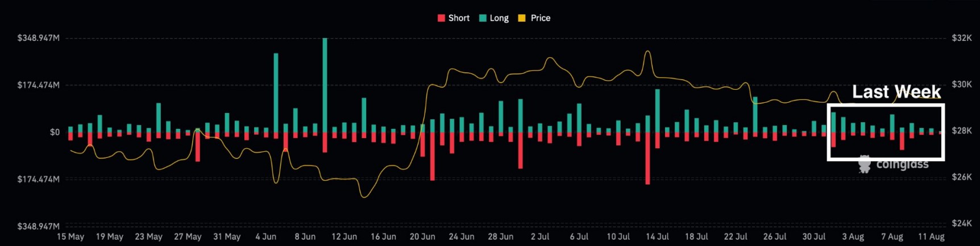Select the tallest teal long bar
This screenshot has width=980, height=246.
325,85
